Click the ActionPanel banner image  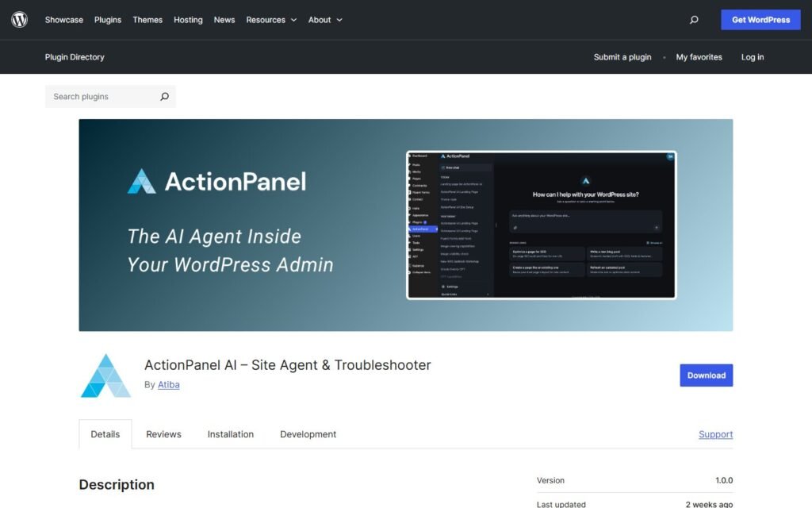point(405,225)
